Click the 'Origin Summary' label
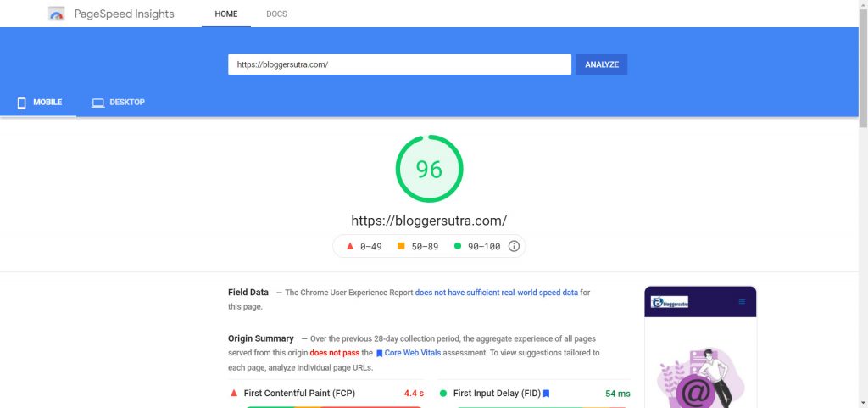The height and width of the screenshot is (408, 868). 261,338
